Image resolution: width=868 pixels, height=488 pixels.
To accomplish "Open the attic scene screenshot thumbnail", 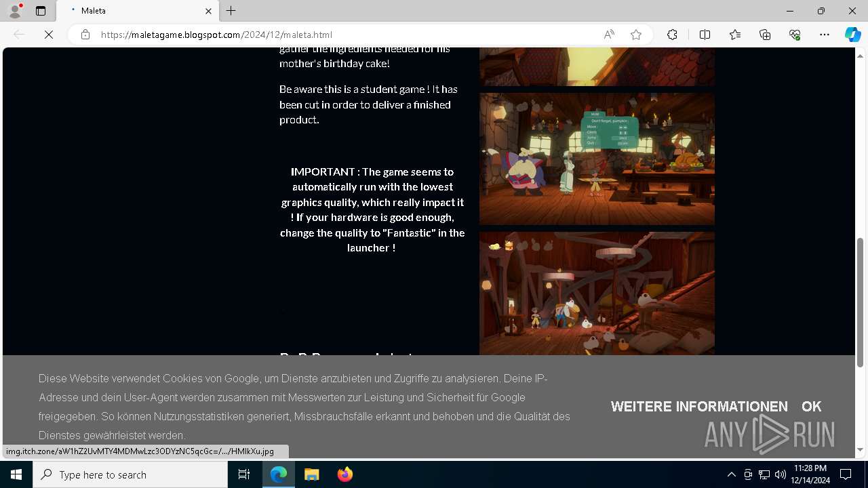I will (597, 293).
